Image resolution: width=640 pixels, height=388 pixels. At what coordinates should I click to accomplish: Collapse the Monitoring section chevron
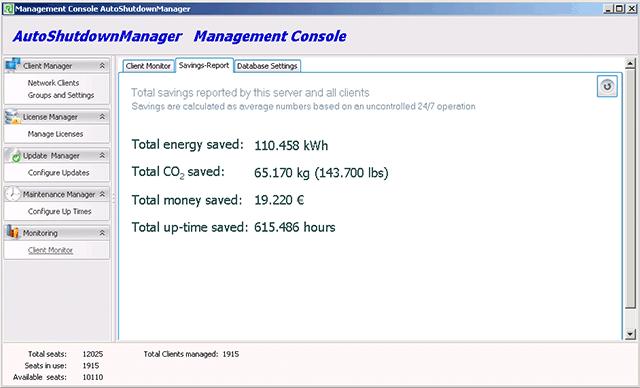pyautogui.click(x=102, y=233)
